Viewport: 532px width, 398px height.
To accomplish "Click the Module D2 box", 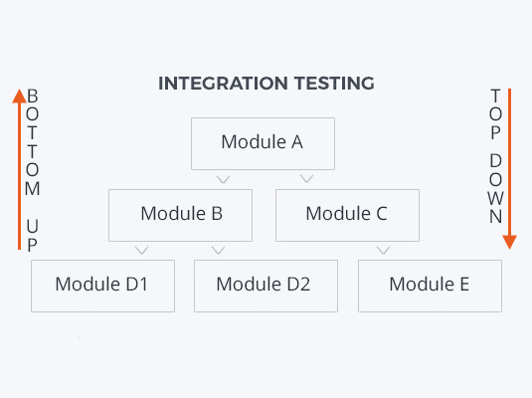I will [266, 286].
